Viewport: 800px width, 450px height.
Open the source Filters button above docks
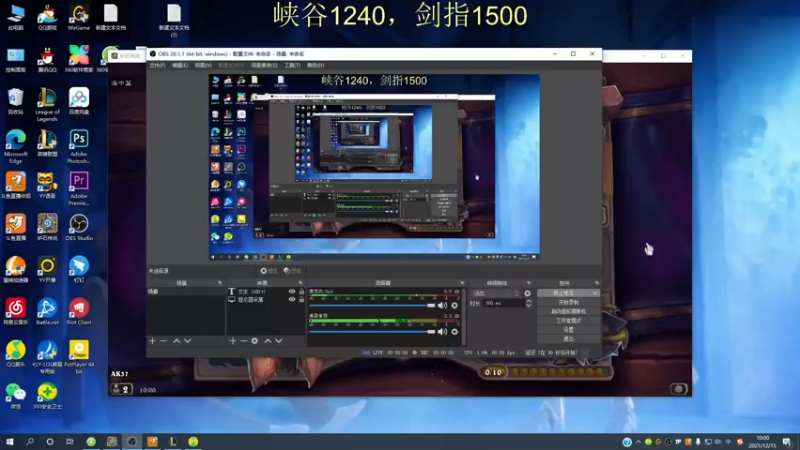(x=292, y=271)
